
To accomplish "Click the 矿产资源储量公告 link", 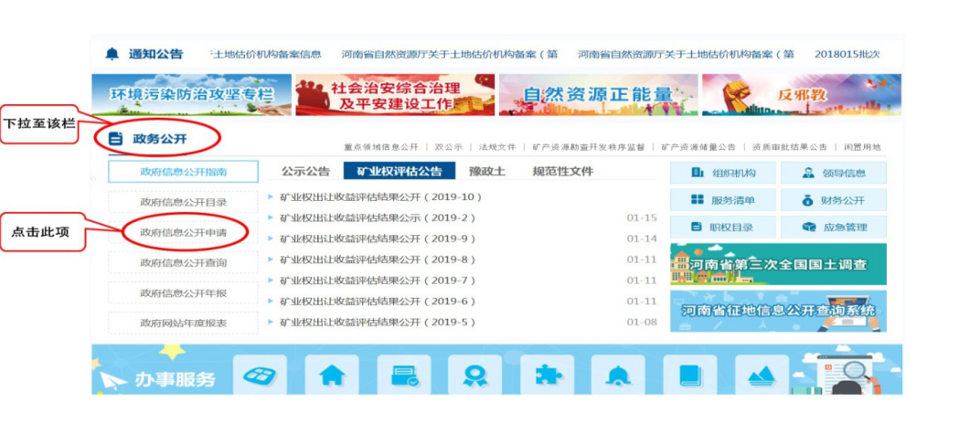I will pyautogui.click(x=698, y=147).
